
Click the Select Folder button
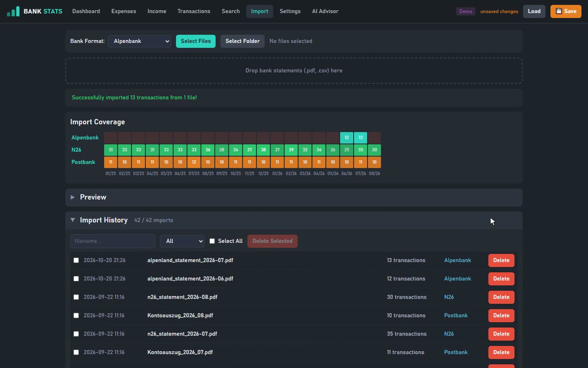pyautogui.click(x=243, y=41)
